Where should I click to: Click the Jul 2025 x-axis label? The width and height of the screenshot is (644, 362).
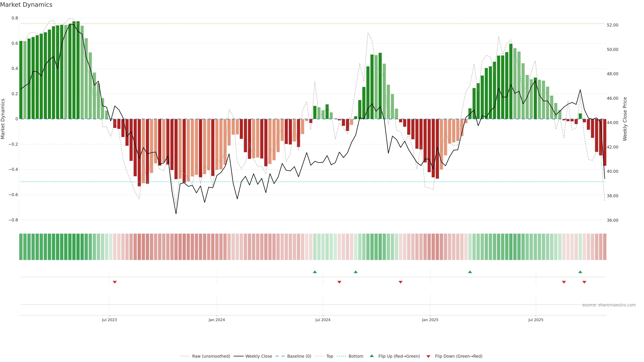coord(536,320)
